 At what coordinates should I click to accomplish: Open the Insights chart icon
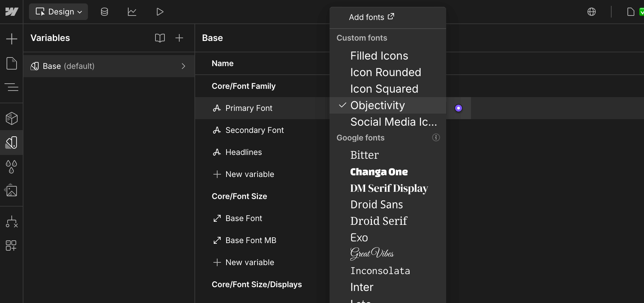(x=132, y=12)
